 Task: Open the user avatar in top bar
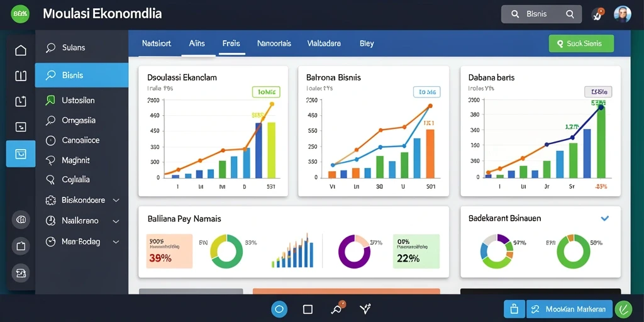coord(622,14)
